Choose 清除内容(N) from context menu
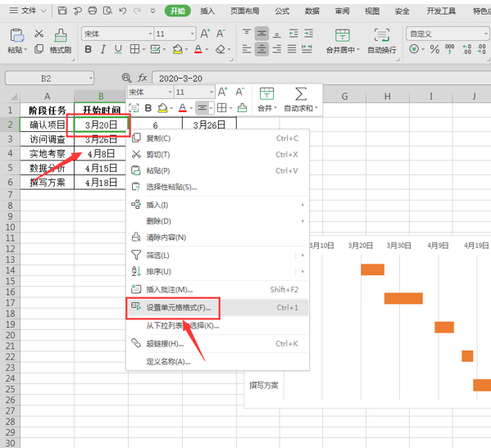Screen dimensions: 491x448 pos(217,238)
